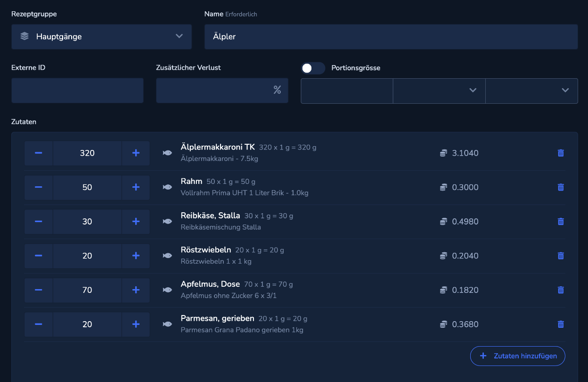Delete the Älplermakkaroni TK ingredient
Image resolution: width=588 pixels, height=382 pixels.
coord(561,153)
